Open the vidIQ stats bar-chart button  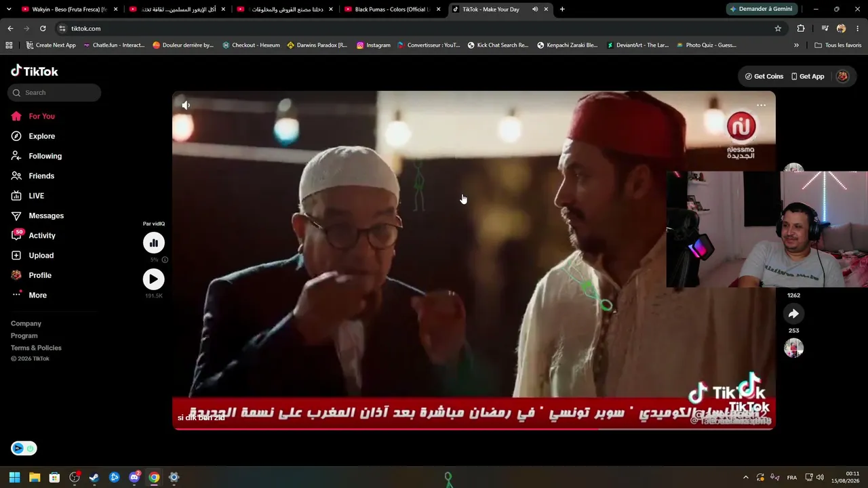(x=154, y=243)
